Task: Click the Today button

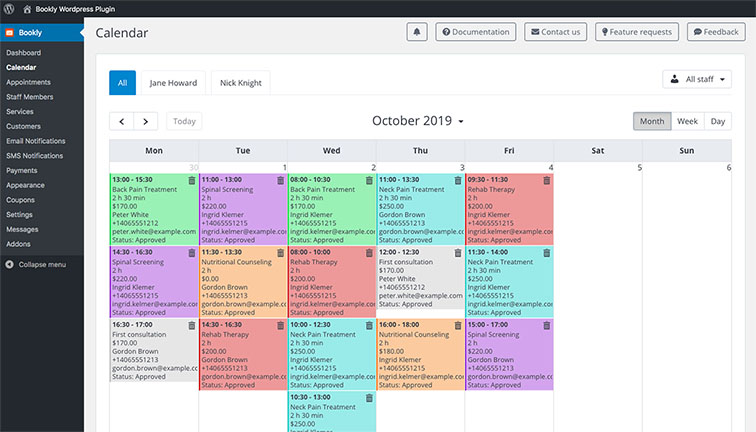Action: (x=184, y=121)
